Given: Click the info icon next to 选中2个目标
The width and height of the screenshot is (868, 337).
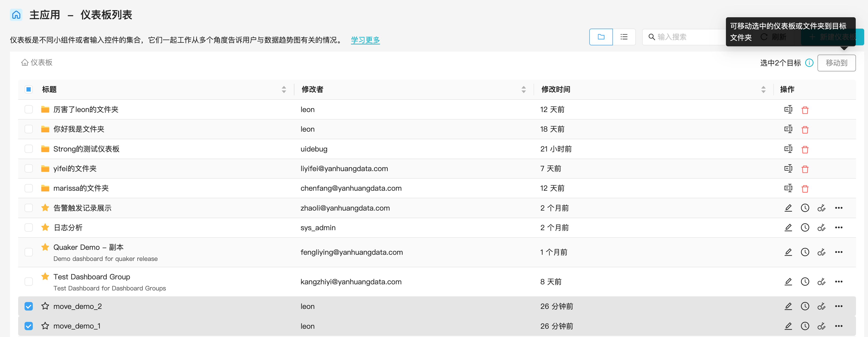Looking at the screenshot, I should [809, 63].
